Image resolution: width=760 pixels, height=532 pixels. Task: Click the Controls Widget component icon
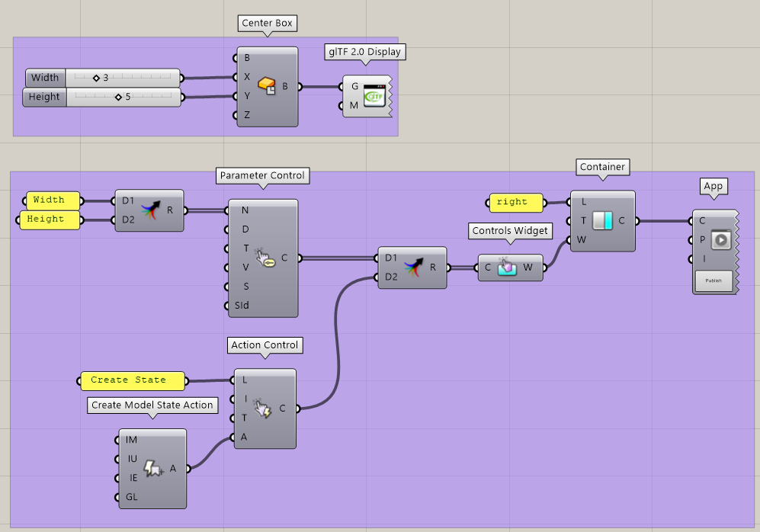[507, 267]
